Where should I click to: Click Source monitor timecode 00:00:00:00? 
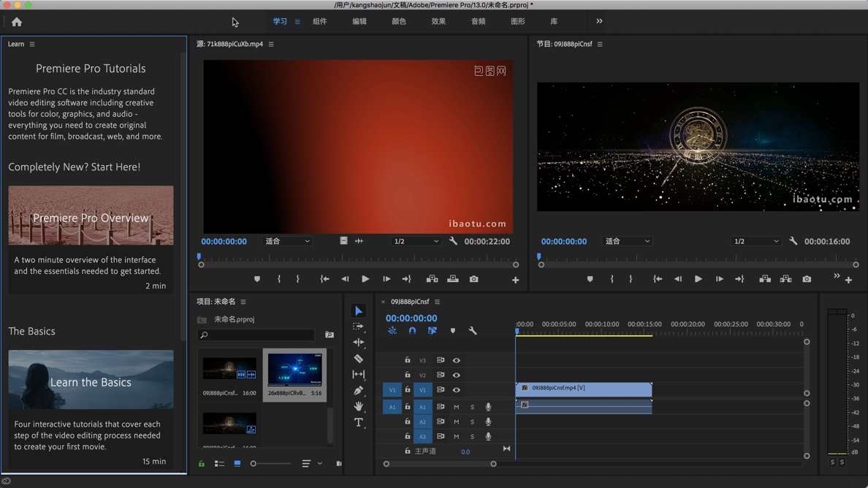click(224, 241)
